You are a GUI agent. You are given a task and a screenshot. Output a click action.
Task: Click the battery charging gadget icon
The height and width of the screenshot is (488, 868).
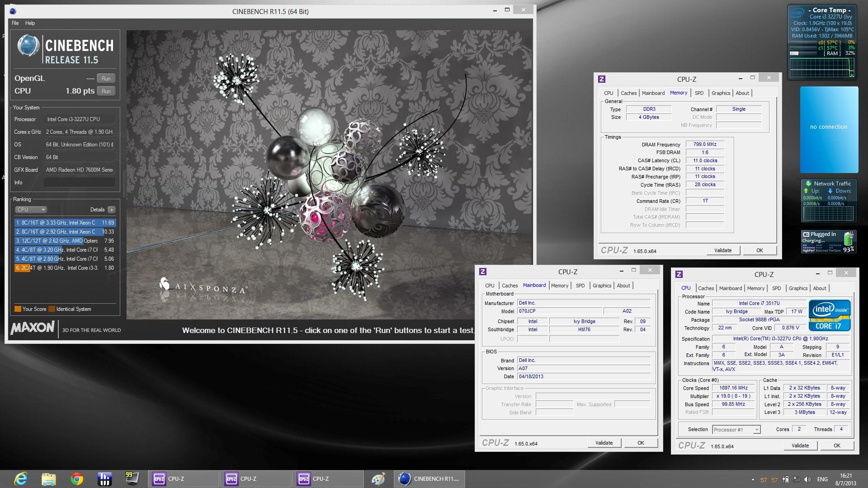(x=849, y=238)
